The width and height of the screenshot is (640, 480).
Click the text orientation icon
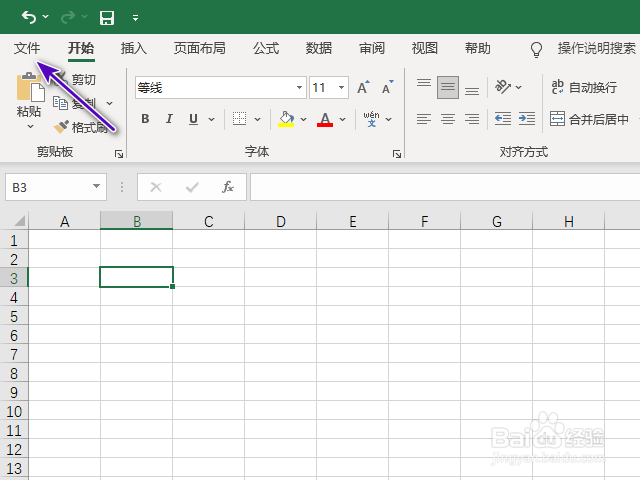[x=503, y=87]
